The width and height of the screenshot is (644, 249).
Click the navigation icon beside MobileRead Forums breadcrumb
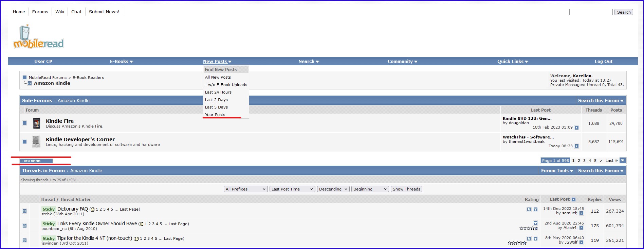coord(24,78)
